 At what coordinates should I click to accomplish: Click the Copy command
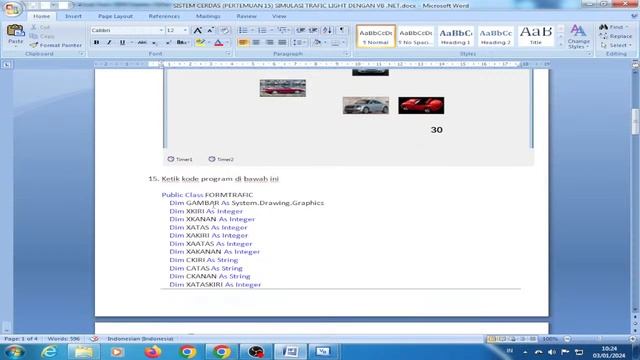tap(42, 36)
